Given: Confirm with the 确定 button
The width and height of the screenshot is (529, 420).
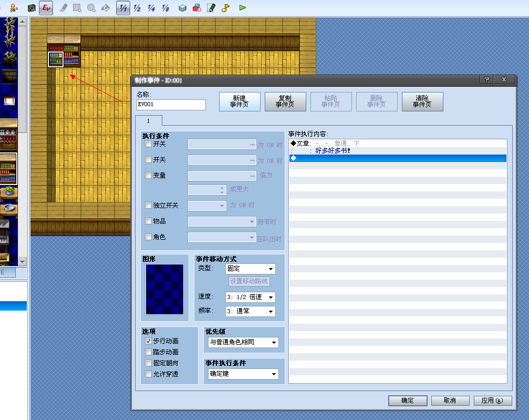Looking at the screenshot, I should [408, 401].
